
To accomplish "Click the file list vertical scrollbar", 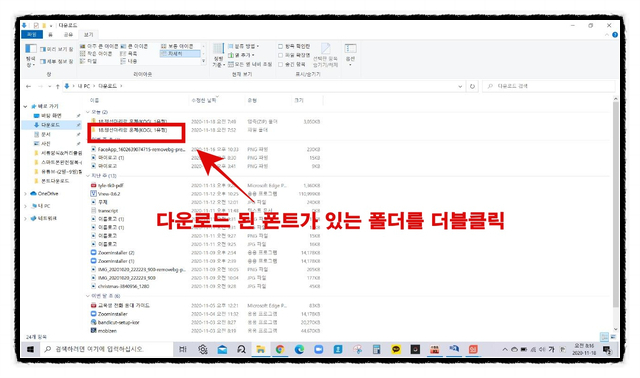I will 616,204.
